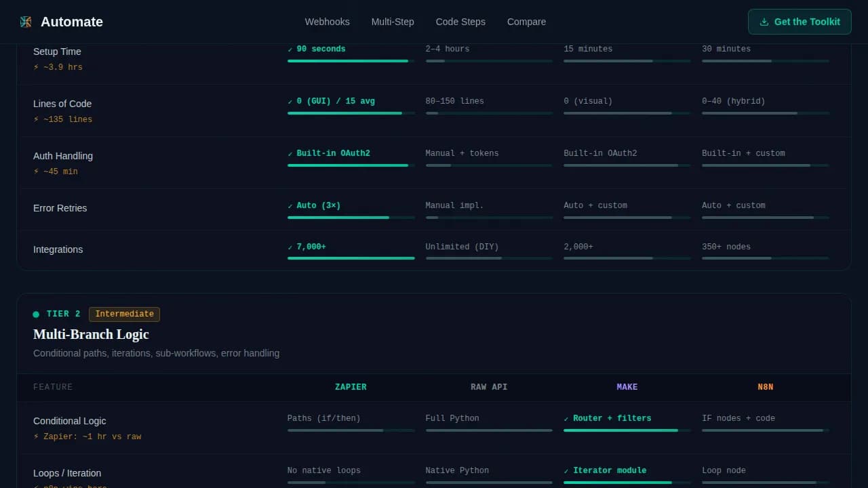Click the Automate logo icon

26,22
